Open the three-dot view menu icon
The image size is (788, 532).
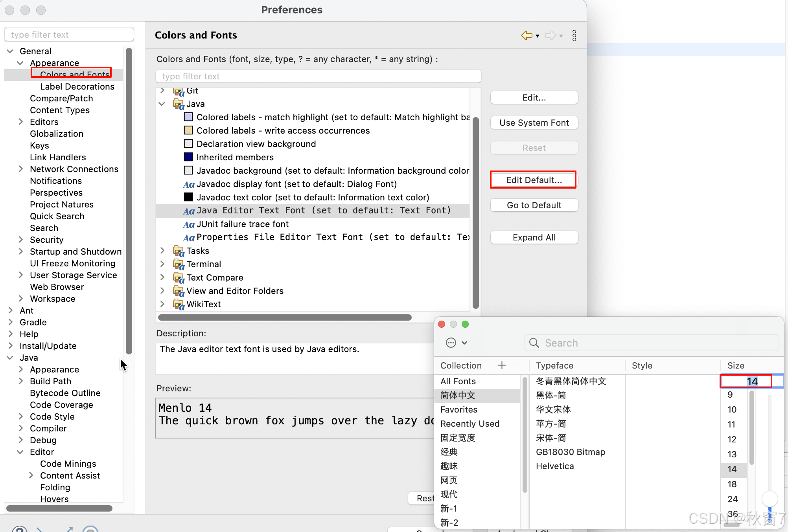pyautogui.click(x=574, y=35)
